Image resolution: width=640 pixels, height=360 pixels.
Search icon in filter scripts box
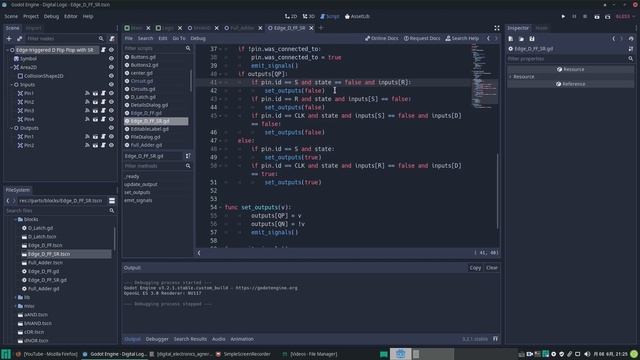(188, 48)
